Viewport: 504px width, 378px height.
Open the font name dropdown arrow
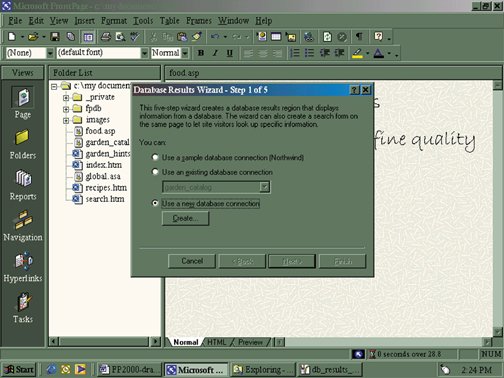(x=144, y=53)
